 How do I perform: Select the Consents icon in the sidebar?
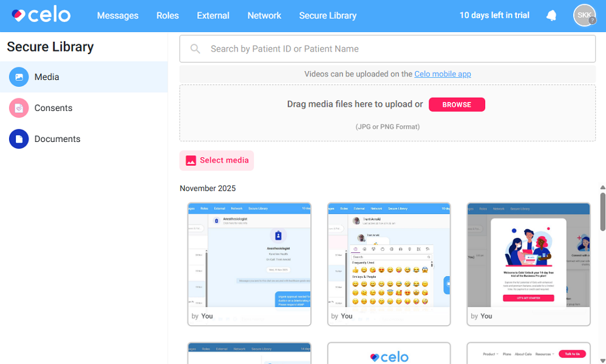[x=18, y=107]
